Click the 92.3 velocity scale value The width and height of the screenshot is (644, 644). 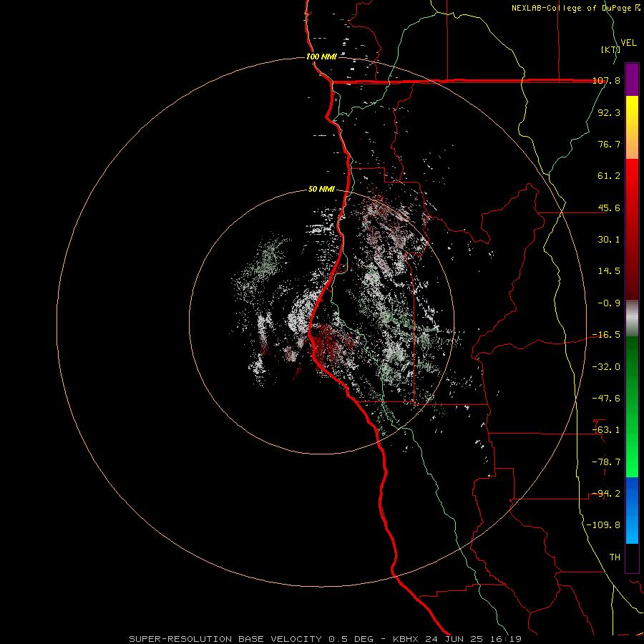pyautogui.click(x=609, y=112)
